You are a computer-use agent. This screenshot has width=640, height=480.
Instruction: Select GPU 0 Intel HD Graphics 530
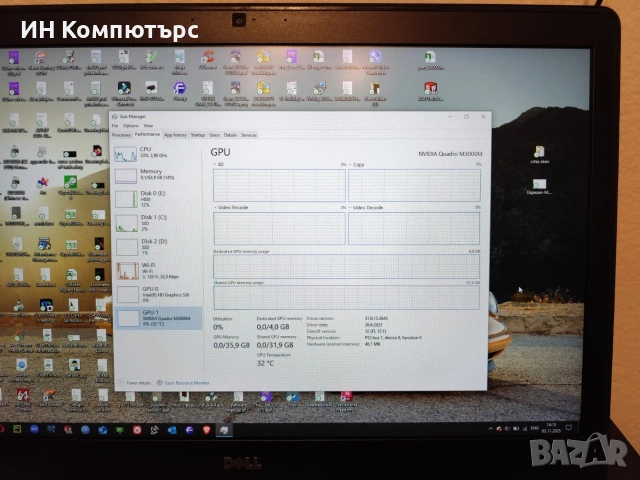158,294
